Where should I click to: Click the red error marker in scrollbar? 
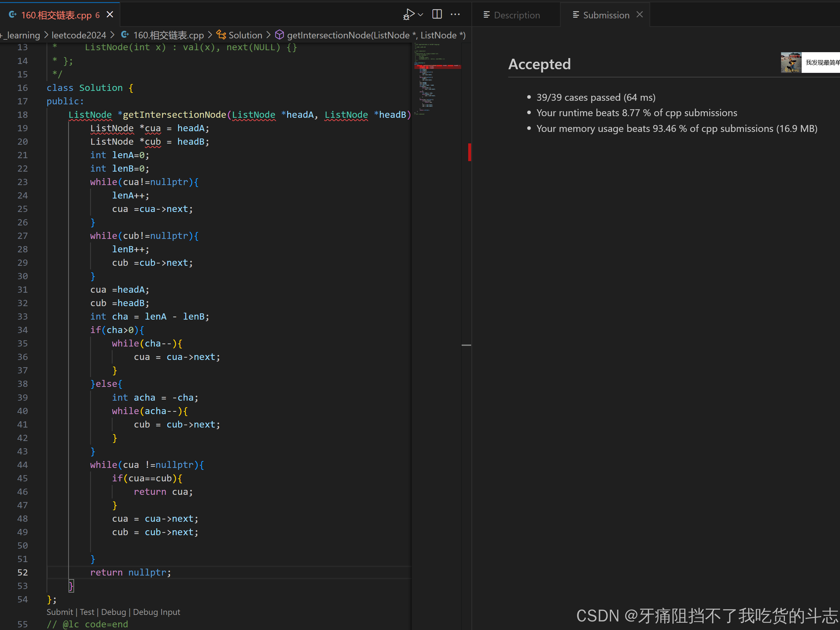pyautogui.click(x=470, y=152)
